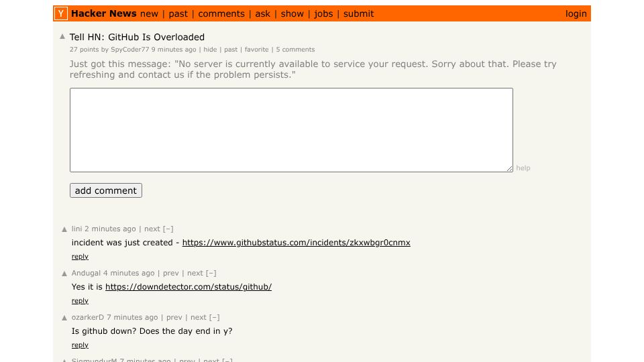Image resolution: width=644 pixels, height=362 pixels.
Task: Open 'jobs' in the header
Action: [x=323, y=14]
